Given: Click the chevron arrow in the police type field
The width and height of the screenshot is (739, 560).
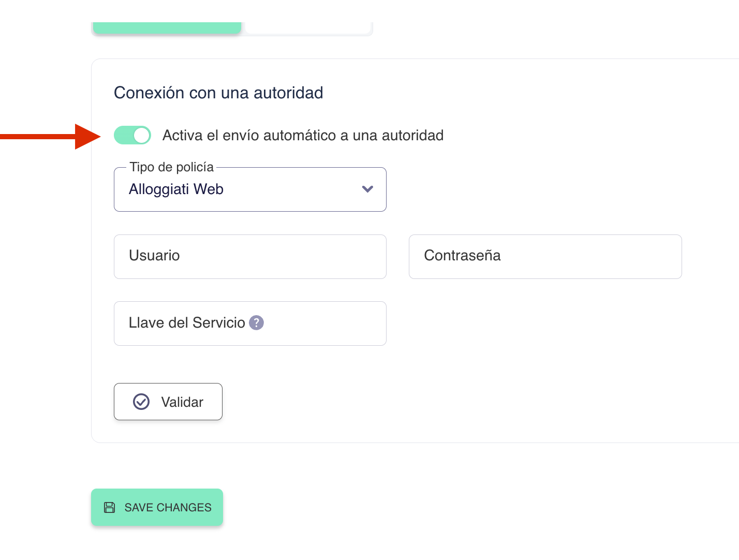Looking at the screenshot, I should pyautogui.click(x=367, y=189).
